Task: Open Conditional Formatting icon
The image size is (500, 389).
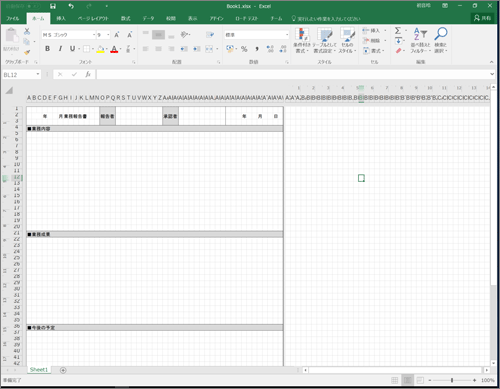Action: click(x=302, y=34)
